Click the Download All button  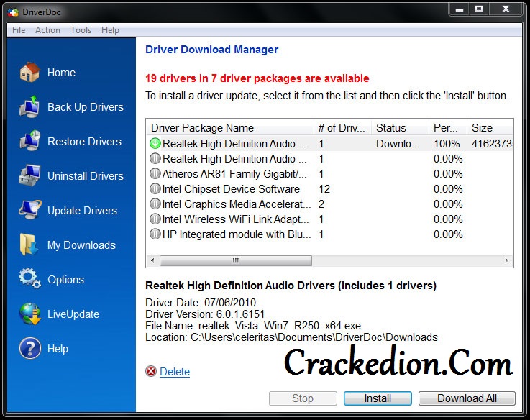(x=467, y=398)
